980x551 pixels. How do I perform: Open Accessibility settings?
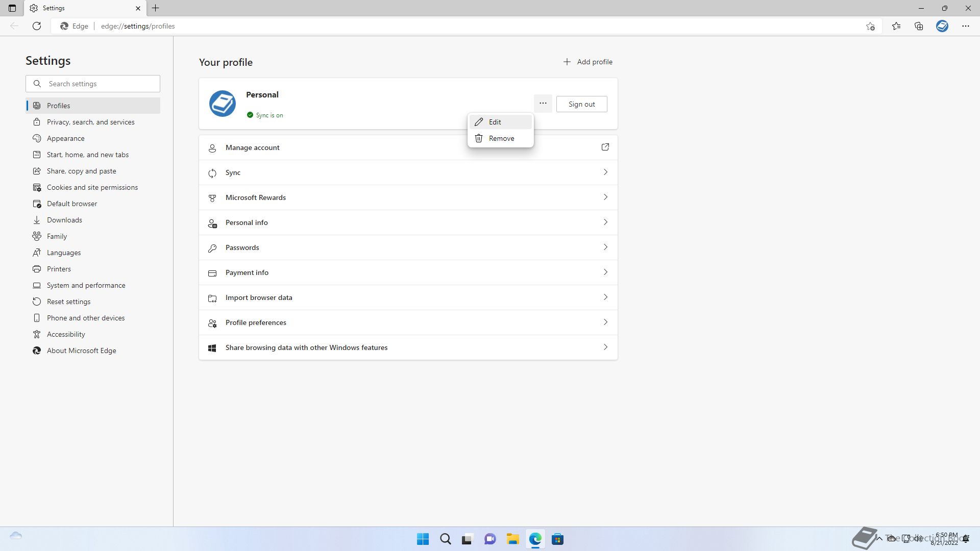pyautogui.click(x=93, y=334)
